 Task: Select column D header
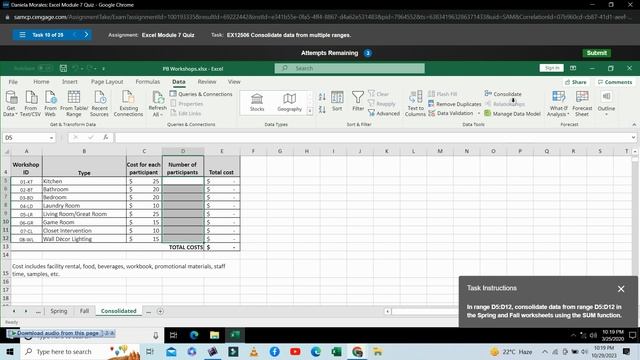tap(183, 151)
